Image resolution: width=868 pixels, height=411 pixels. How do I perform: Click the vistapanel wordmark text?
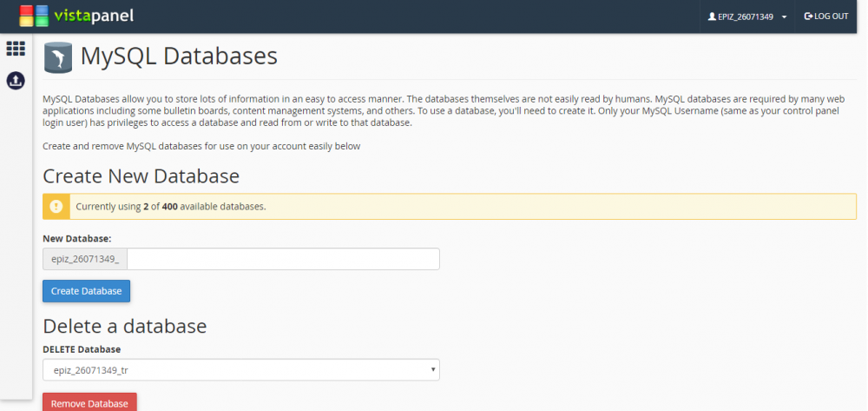(x=94, y=16)
